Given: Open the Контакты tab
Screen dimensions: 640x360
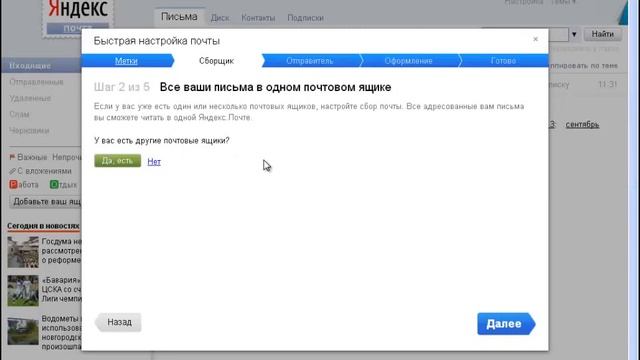Looking at the screenshot, I should tap(258, 18).
